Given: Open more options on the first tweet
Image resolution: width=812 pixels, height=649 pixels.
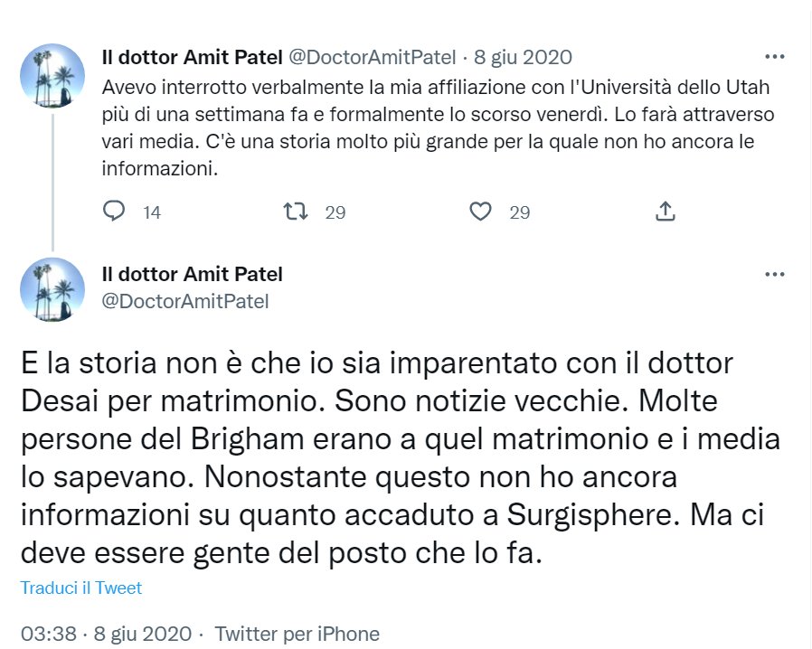Looking at the screenshot, I should (x=774, y=56).
